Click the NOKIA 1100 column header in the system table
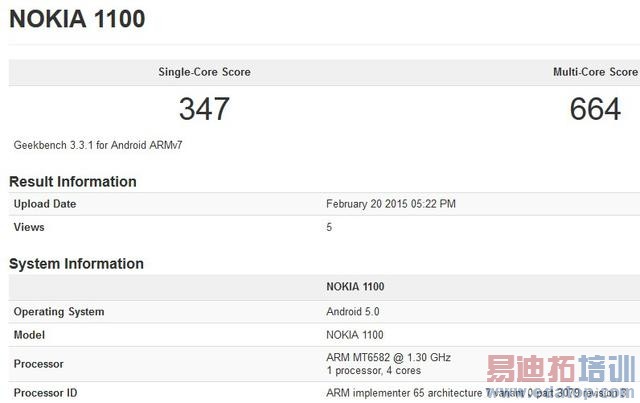The width and height of the screenshot is (640, 403). click(x=355, y=287)
